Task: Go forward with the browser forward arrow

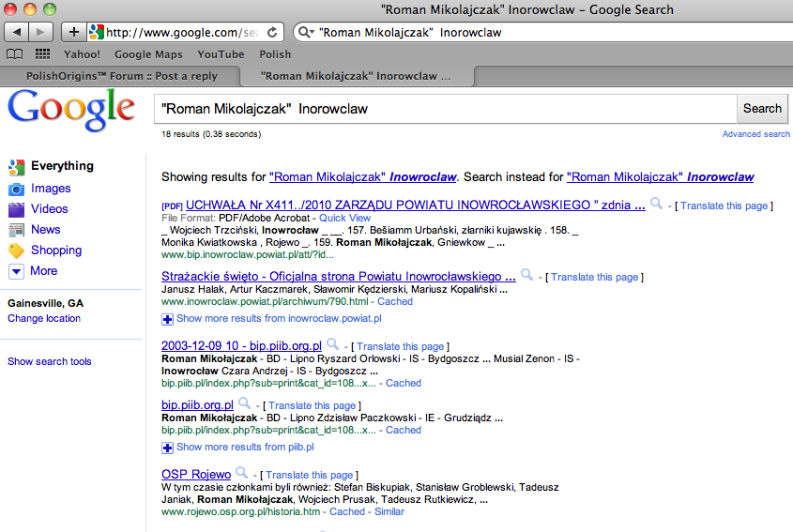Action: point(40,32)
